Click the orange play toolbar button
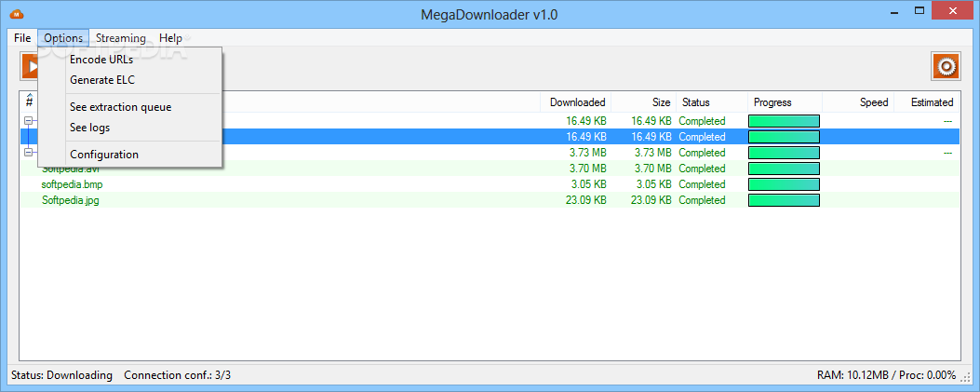Viewport: 980px width, 392px height. [29, 66]
